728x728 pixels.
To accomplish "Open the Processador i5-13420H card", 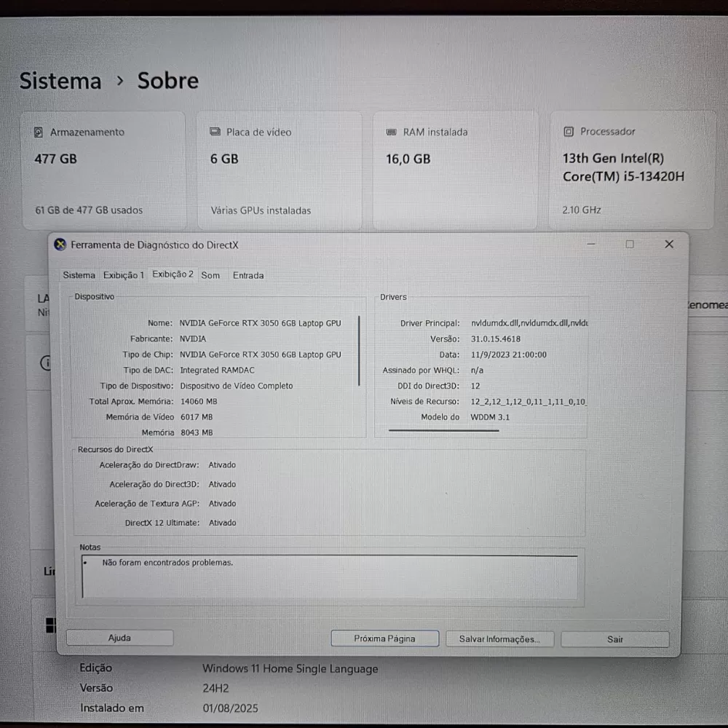I will click(632, 170).
